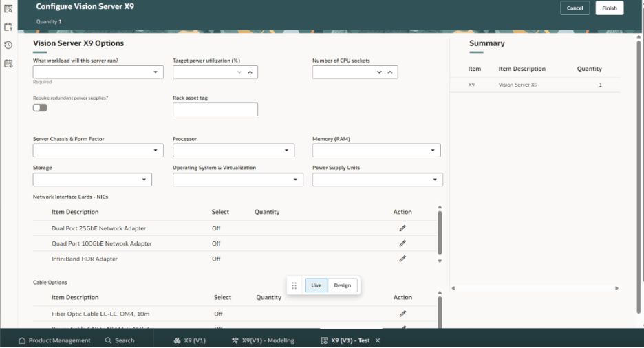Screen dimensions: 644x348
Task: Decrease Number of CPU sockets
Action: [380, 72]
